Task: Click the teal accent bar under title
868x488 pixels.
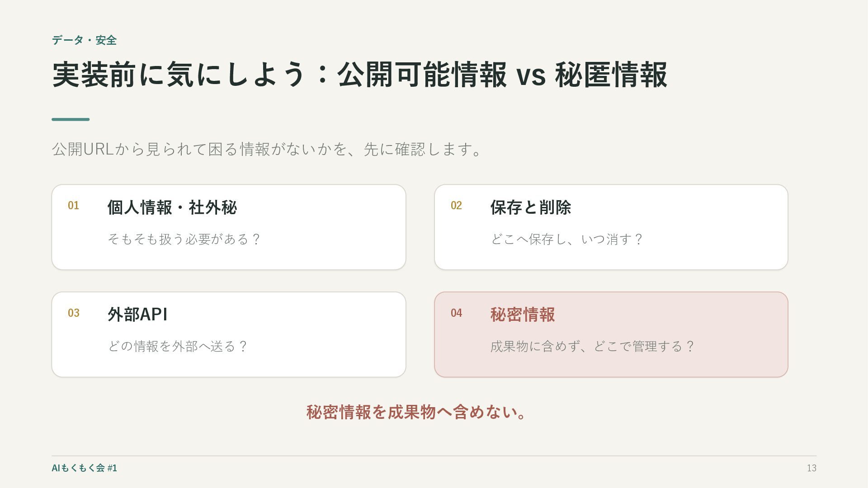Action: 71,119
